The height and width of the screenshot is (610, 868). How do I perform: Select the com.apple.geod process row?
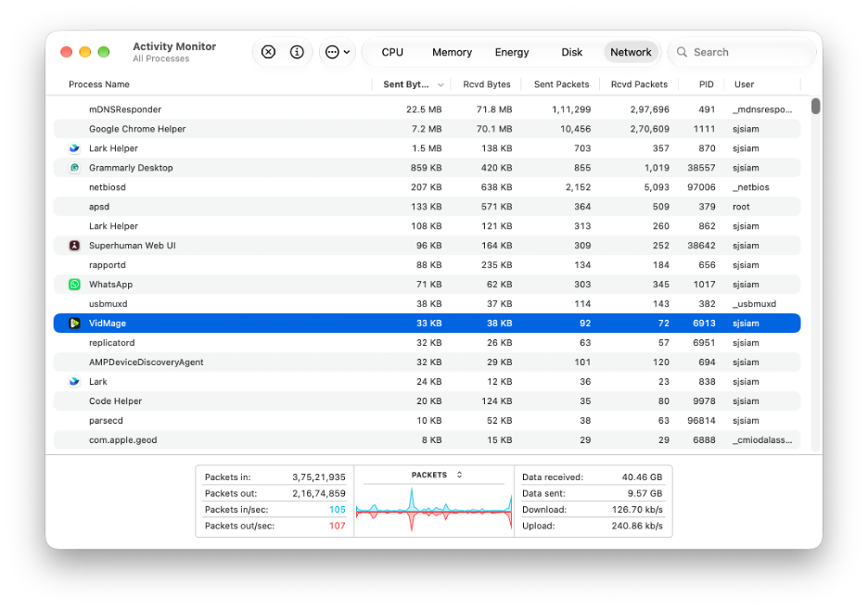tap(427, 440)
